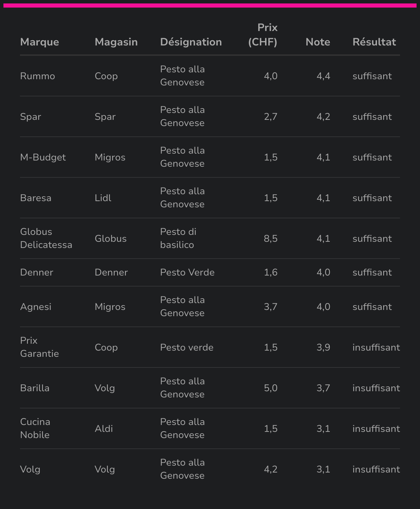Screen dimensions: 420x509
Task: Click the M-Budget row brand name
Action: click(x=43, y=157)
